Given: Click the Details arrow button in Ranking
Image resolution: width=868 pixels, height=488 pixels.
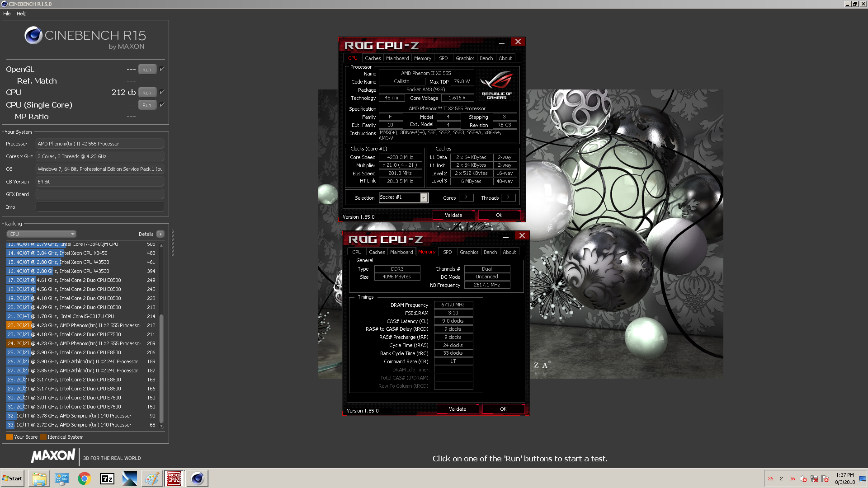Looking at the screenshot, I should click(160, 234).
